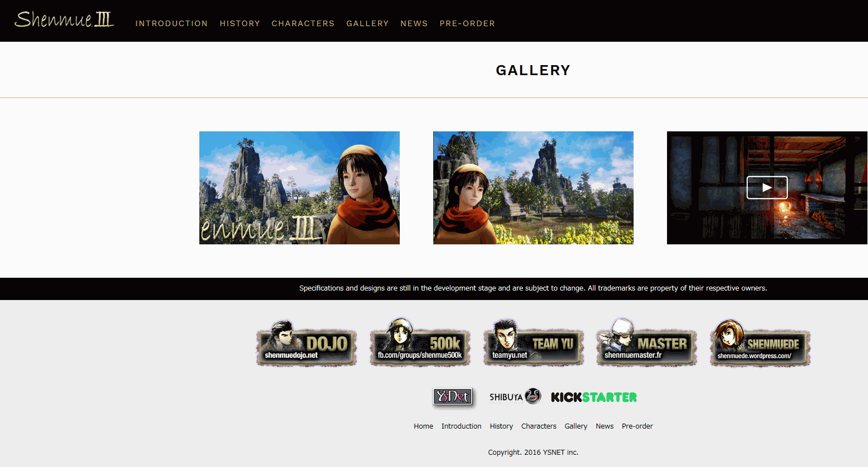Image resolution: width=868 pixels, height=467 pixels.
Task: Play the dark interior gallery video
Action: pos(767,188)
